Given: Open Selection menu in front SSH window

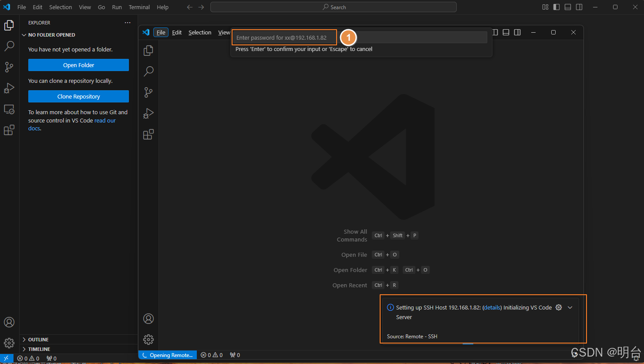Looking at the screenshot, I should (x=200, y=32).
